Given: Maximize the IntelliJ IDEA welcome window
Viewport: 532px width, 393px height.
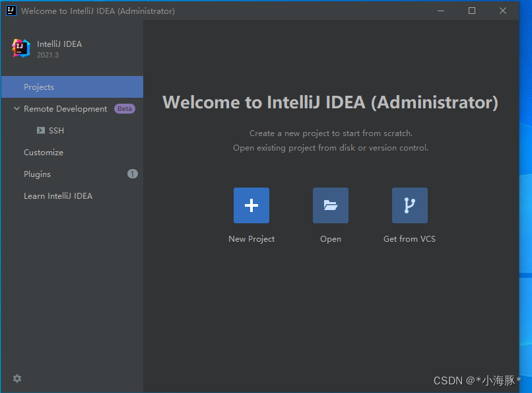Looking at the screenshot, I should click(472, 11).
